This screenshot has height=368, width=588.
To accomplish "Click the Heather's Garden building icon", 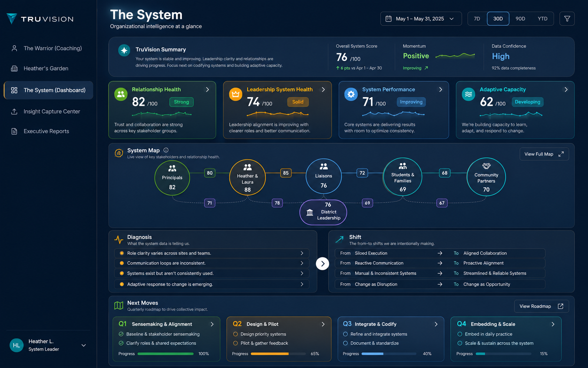I will pyautogui.click(x=14, y=68).
